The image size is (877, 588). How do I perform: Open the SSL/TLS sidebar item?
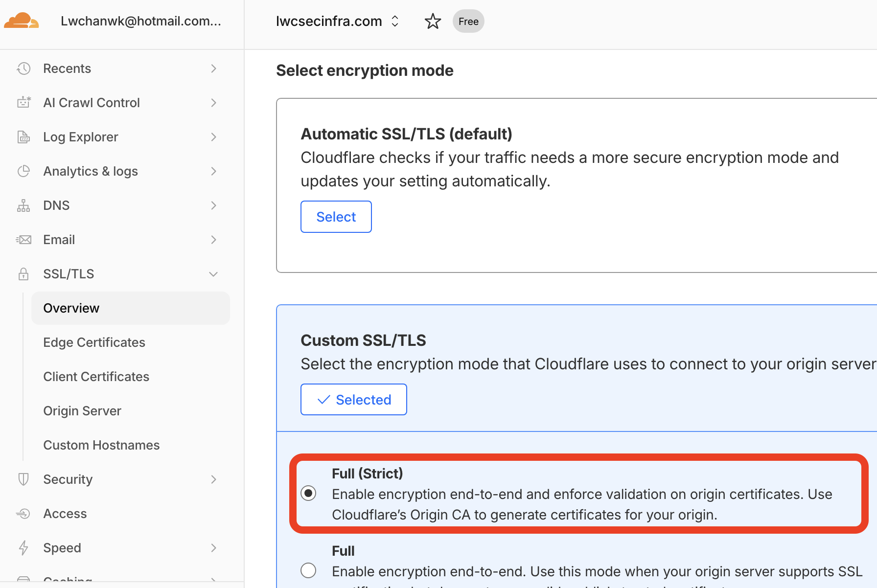coord(69,274)
